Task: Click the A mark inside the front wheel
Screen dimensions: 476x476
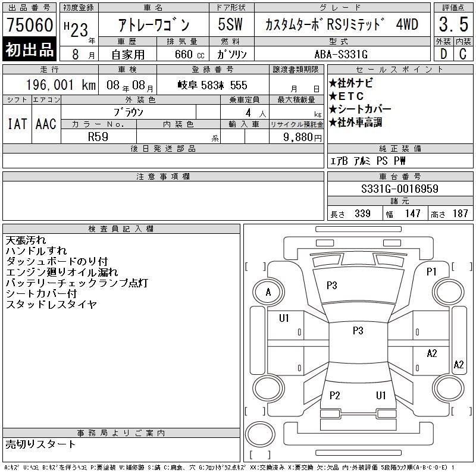Action: pos(268,292)
